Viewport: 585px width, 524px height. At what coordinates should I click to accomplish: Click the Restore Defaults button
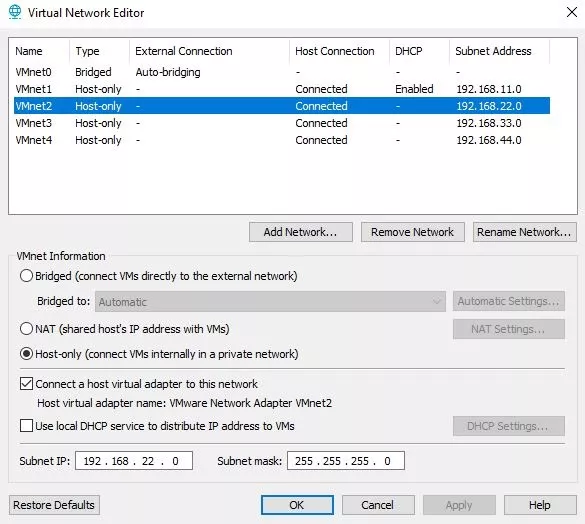point(54,505)
